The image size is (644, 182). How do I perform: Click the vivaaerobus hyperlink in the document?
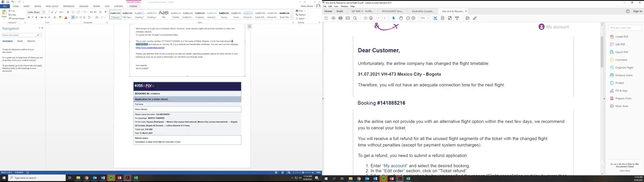tap(150, 48)
